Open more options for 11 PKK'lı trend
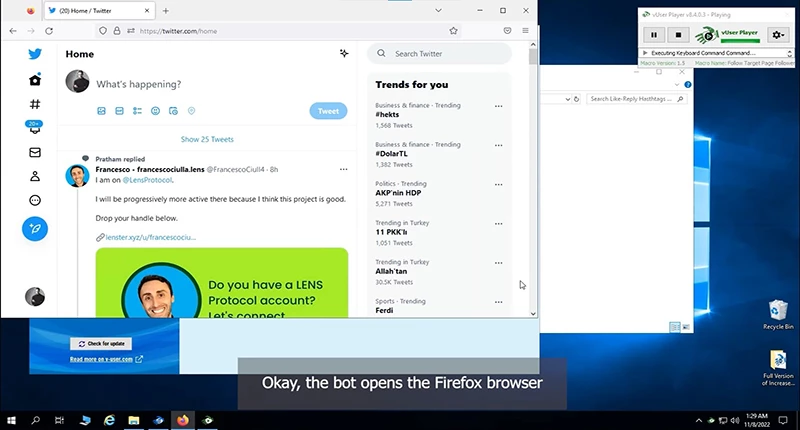The image size is (800, 430). [498, 224]
